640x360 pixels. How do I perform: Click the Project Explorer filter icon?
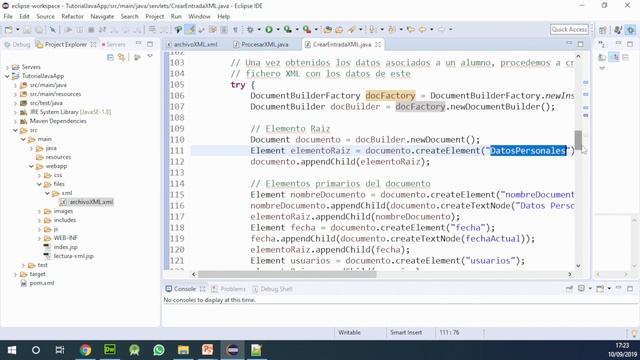coord(137,57)
